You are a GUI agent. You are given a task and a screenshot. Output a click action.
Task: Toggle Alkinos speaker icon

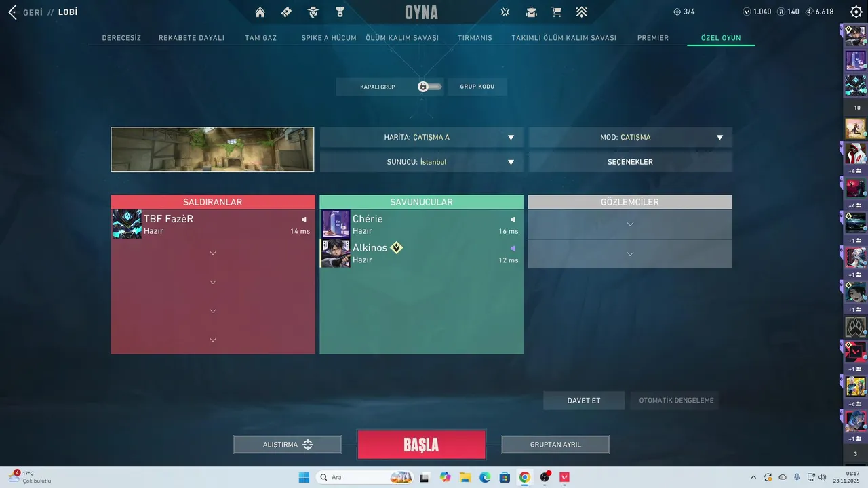513,248
